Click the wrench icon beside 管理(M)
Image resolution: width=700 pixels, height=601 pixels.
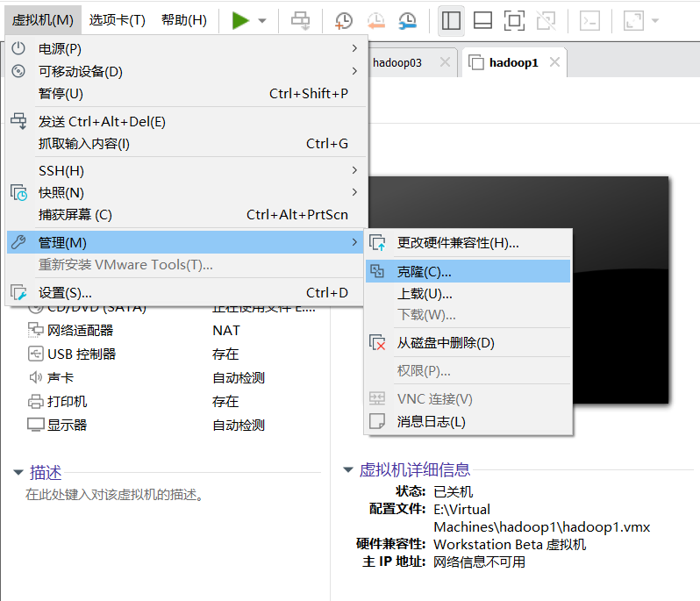18,242
